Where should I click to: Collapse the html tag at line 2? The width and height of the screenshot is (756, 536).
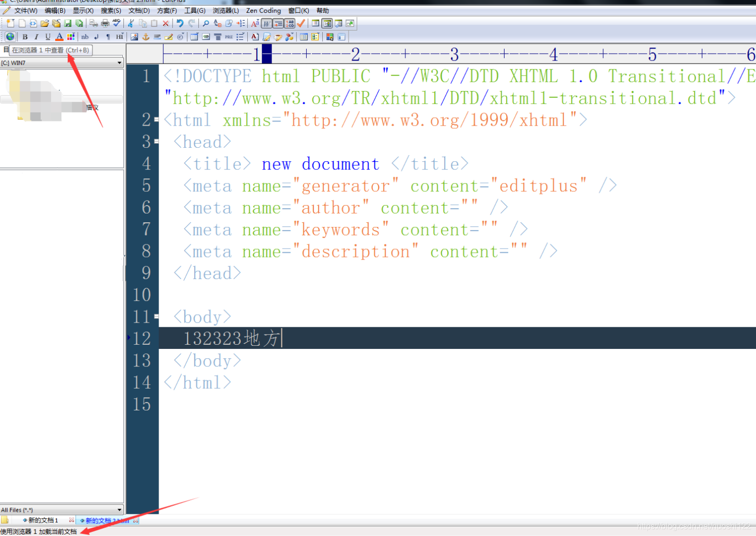[156, 120]
